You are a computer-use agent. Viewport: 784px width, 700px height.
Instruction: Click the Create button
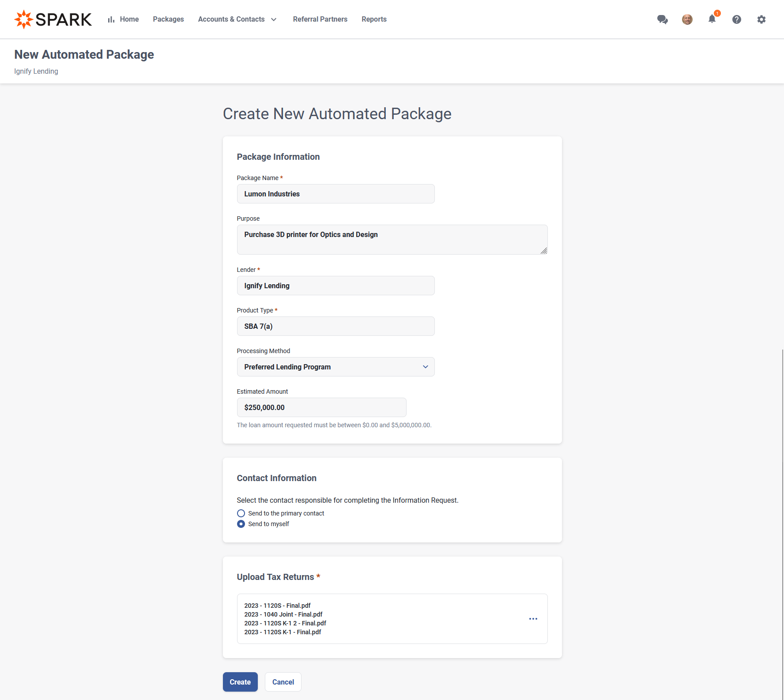(x=240, y=682)
